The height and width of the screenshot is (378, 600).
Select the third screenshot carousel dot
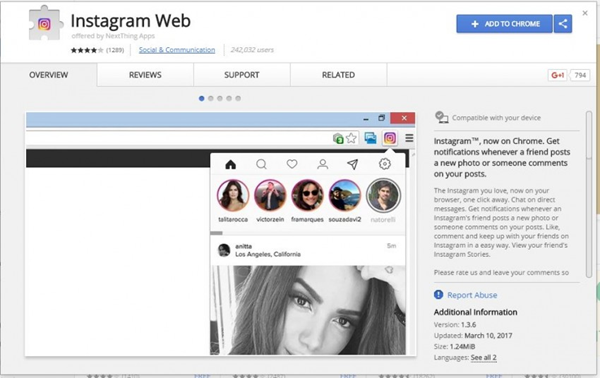click(220, 98)
